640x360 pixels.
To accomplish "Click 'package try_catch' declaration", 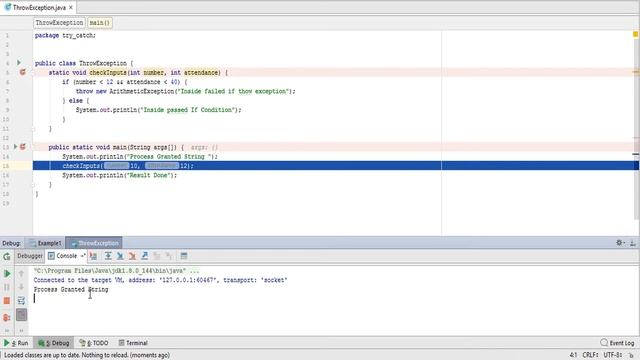I will click(65, 36).
